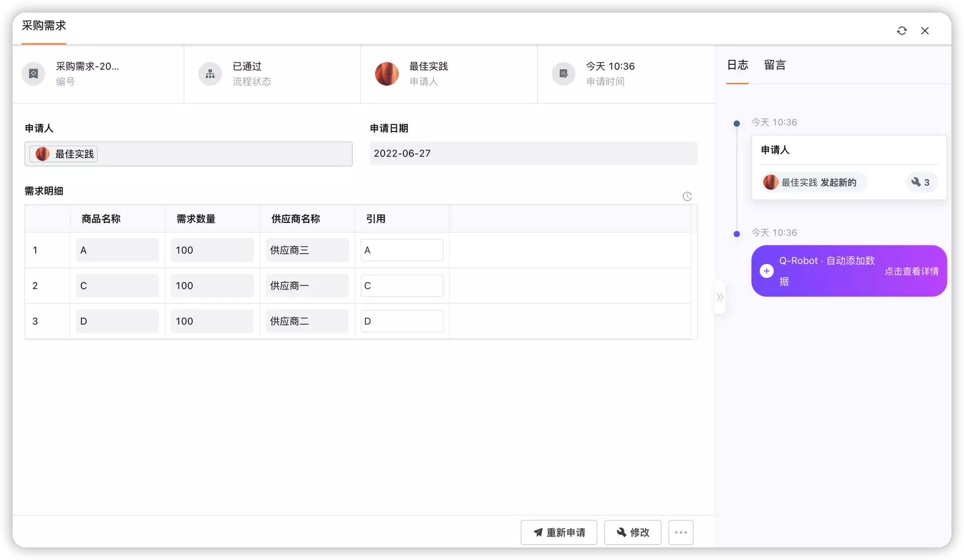Click the send icon on the 重新申请 button

537,532
